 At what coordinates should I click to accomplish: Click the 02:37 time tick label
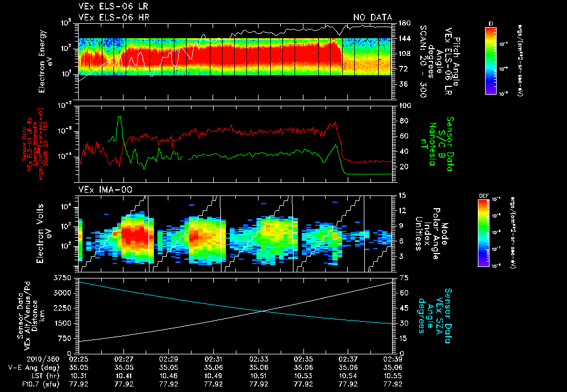[348, 359]
